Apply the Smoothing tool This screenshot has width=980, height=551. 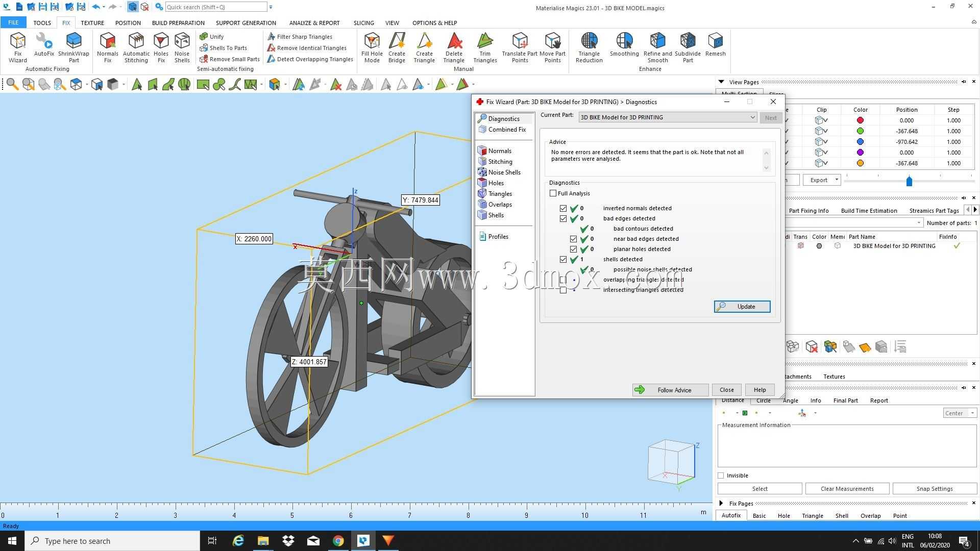[624, 44]
